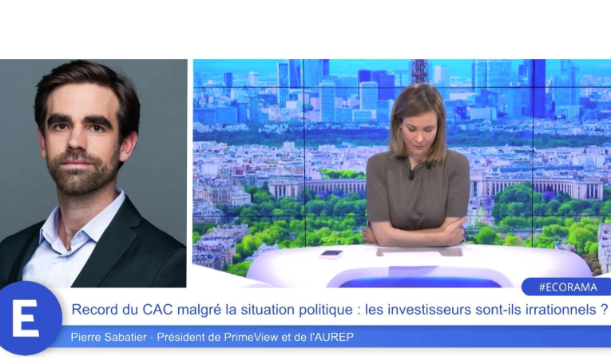Click the blue caption bar's empty right portion

pyautogui.click(x=482, y=337)
